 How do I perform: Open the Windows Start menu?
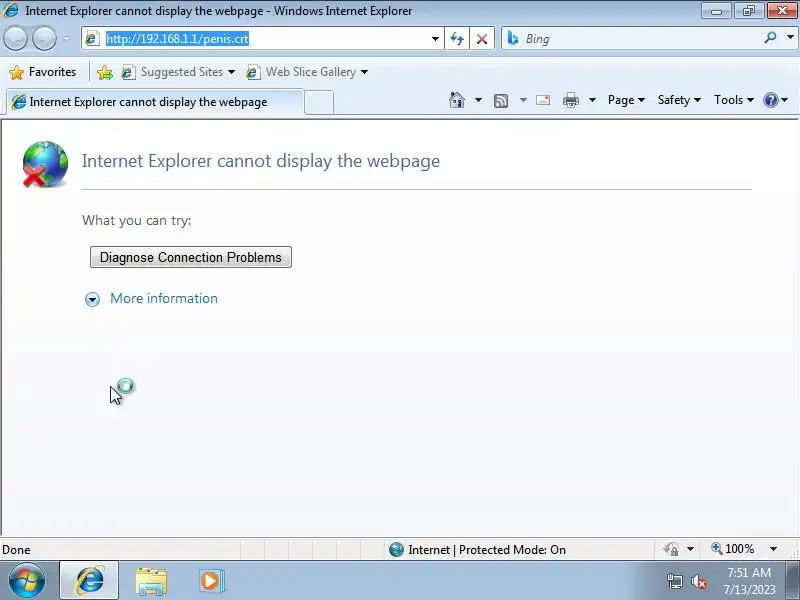coord(27,580)
